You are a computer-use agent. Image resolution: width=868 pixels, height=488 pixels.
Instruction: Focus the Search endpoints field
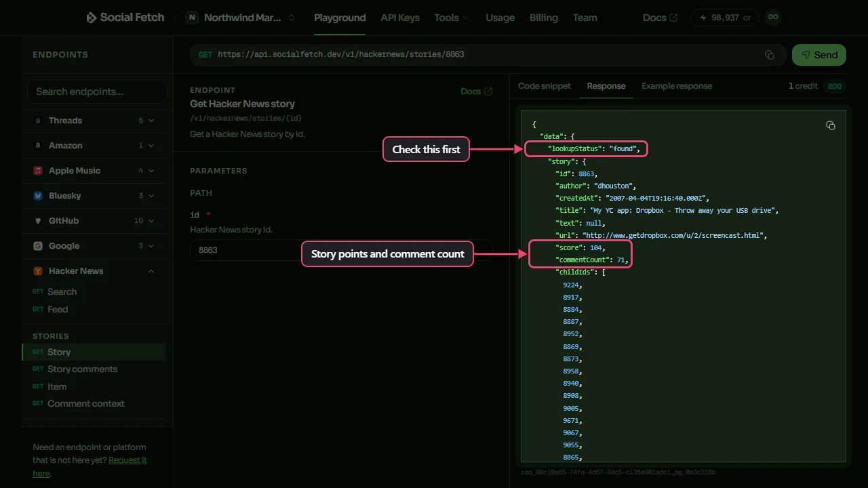pos(97,91)
